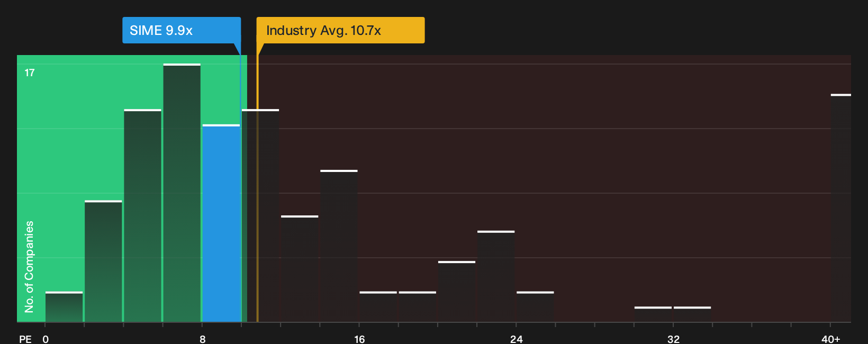Click the '0' x-axis tick label

point(46,339)
